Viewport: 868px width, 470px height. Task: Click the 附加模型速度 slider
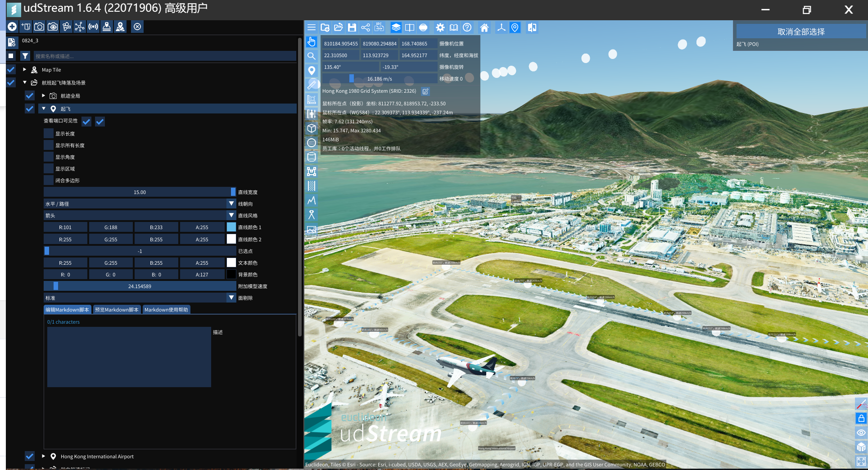(x=140, y=286)
